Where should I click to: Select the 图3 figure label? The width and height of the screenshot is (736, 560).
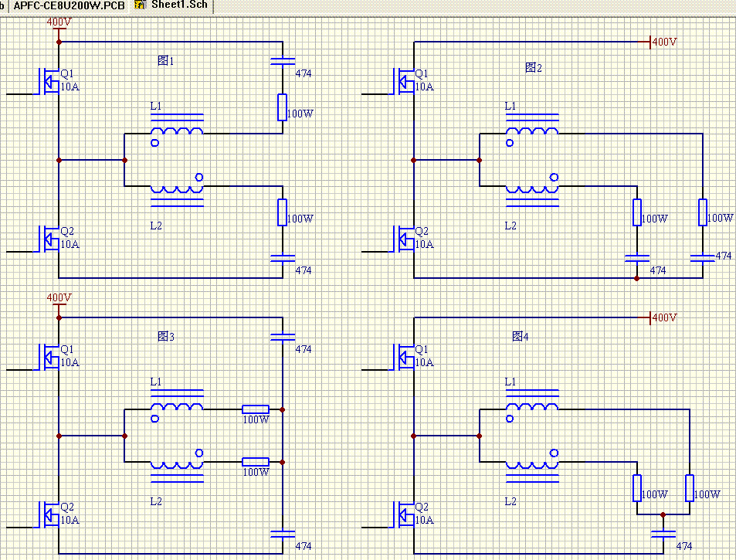click(166, 336)
